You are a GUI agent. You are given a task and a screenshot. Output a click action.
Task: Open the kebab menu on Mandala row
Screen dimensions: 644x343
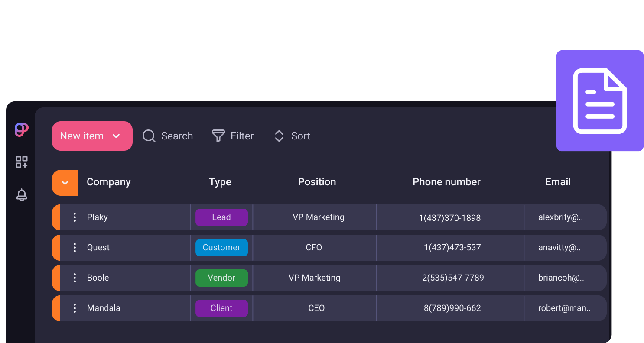tap(75, 308)
